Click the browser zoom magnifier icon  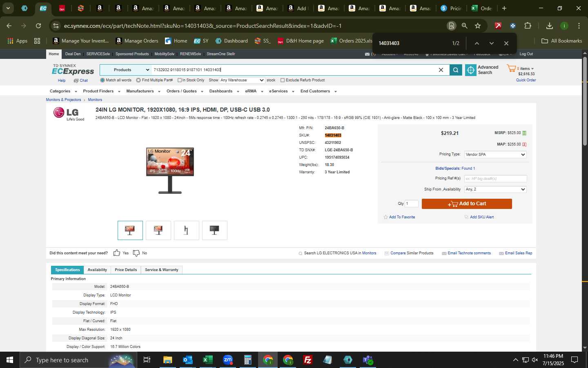(464, 26)
